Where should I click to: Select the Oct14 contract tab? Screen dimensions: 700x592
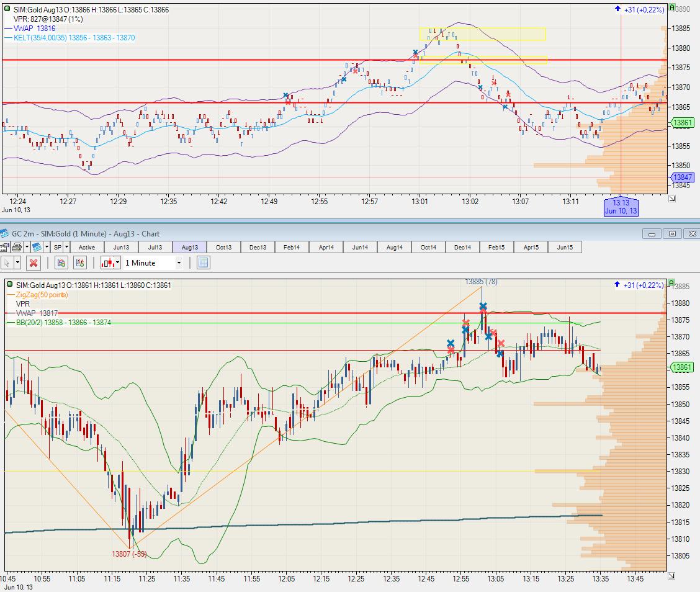pos(428,248)
